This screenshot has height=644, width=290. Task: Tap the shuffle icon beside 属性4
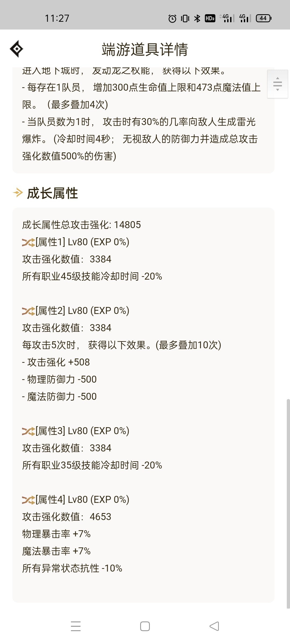[x=28, y=500]
